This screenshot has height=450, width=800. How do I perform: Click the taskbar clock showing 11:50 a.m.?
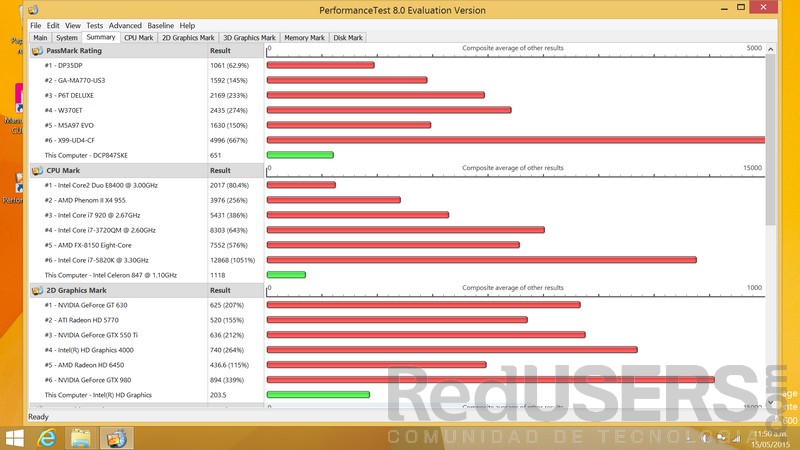770,434
